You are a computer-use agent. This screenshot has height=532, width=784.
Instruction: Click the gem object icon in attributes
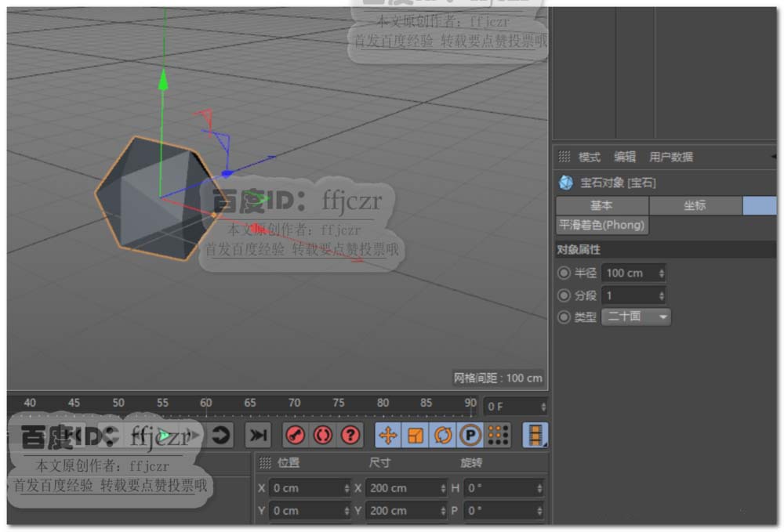(566, 183)
